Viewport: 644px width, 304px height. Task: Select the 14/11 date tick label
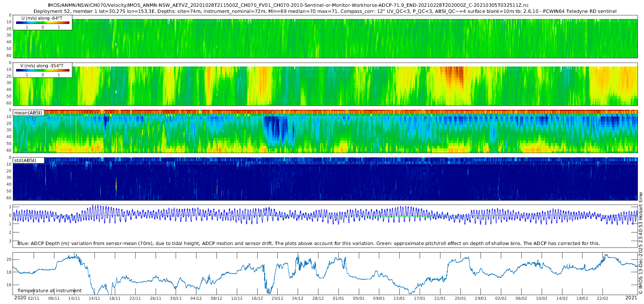tap(94, 298)
